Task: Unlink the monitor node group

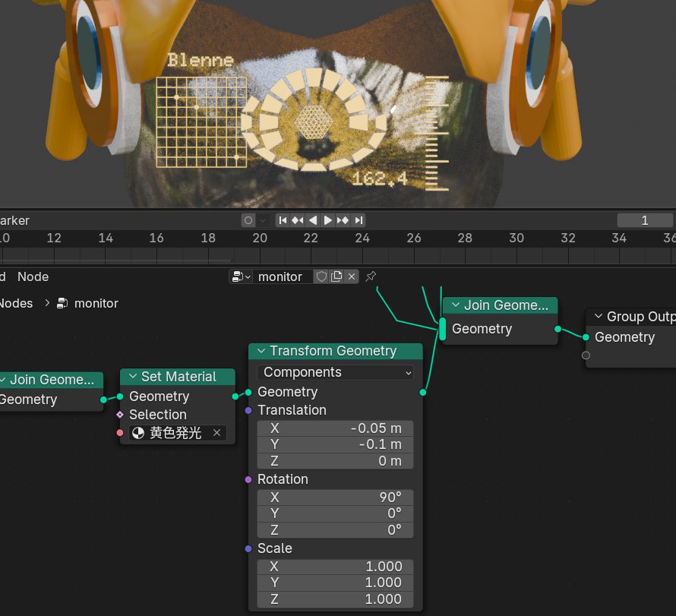Action: [352, 276]
